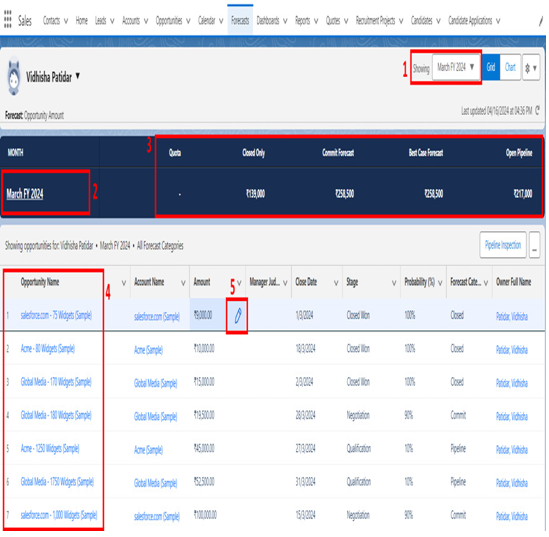This screenshot has height=537, width=549.
Task: Open the Dashboards tab dropdown arrow
Action: tap(285, 21)
